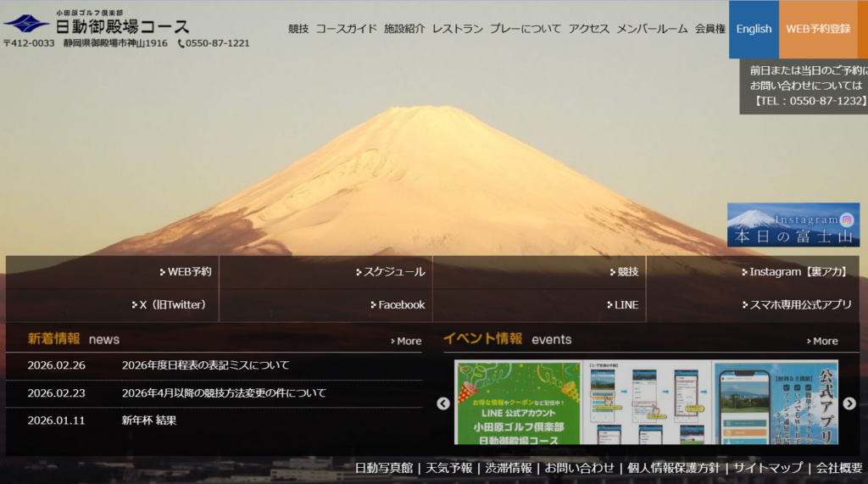Click the previous arrow on events carousel
This screenshot has width=868, height=484.
(x=443, y=403)
